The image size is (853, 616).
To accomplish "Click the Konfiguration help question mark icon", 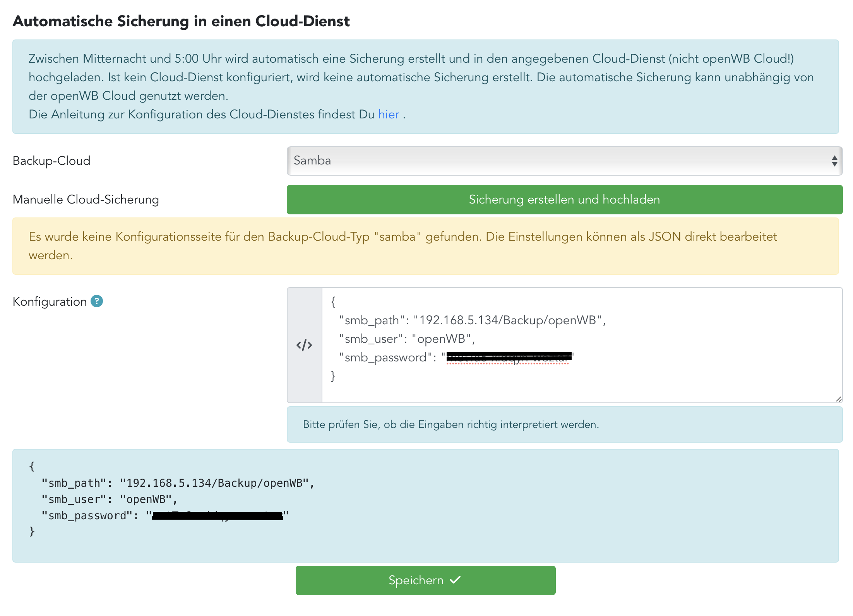I will tap(97, 301).
